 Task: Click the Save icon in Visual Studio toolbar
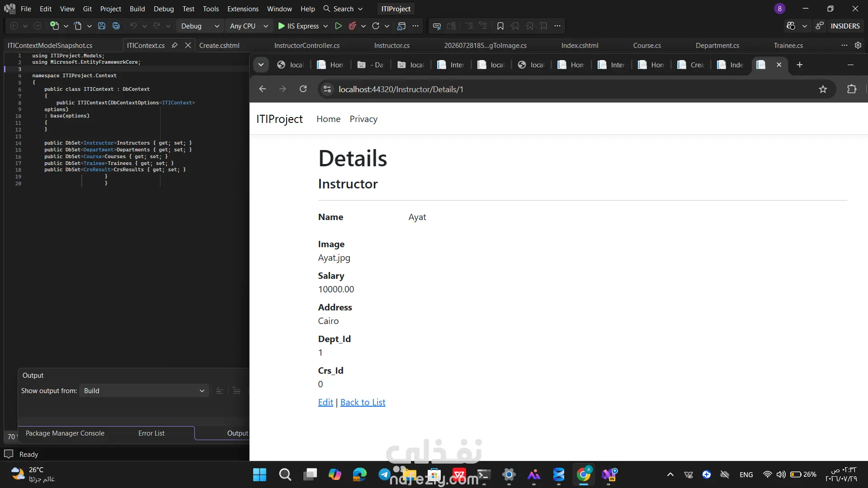[x=102, y=26]
